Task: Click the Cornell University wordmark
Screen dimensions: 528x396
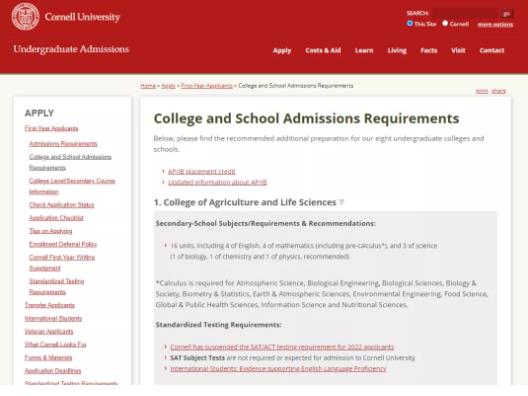Action: [x=82, y=17]
